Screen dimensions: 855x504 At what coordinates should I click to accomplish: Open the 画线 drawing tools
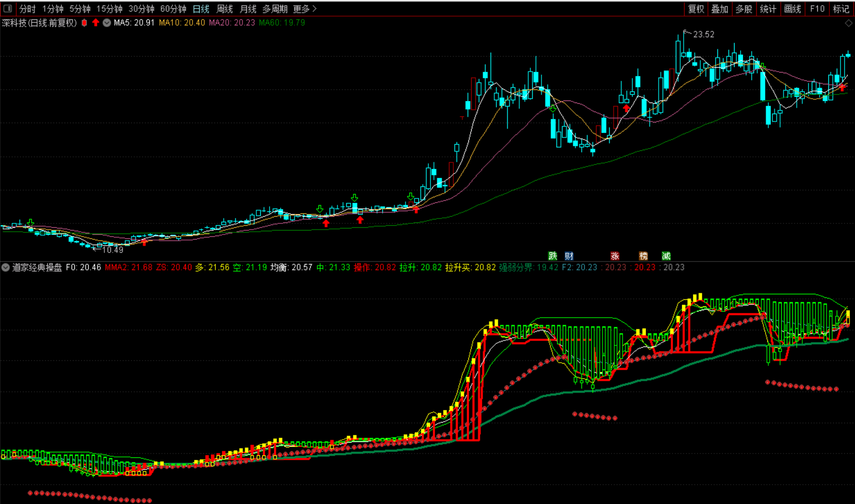click(792, 9)
